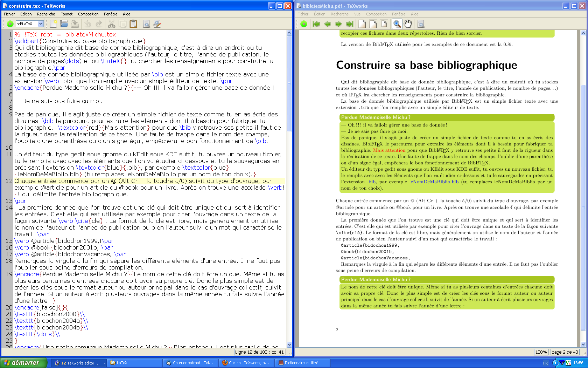
Task: Click the Find icon in editor toolbar
Action: (146, 24)
